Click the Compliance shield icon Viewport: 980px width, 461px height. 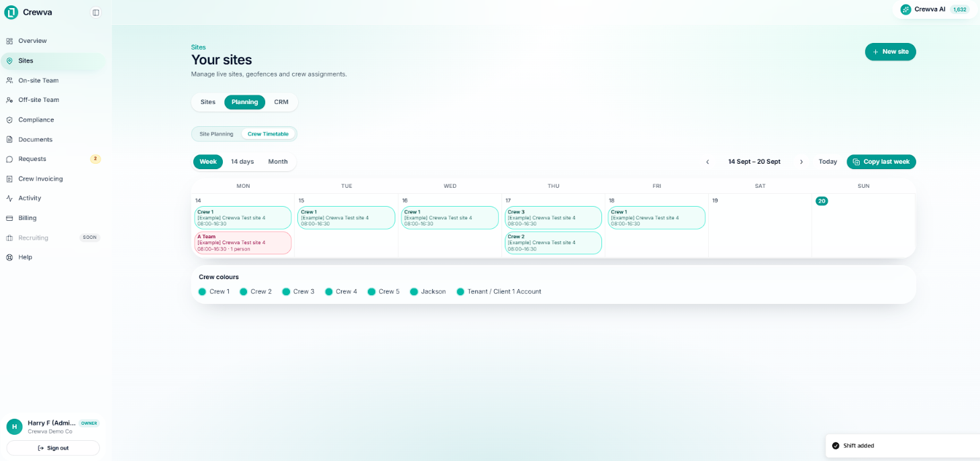pos(9,119)
